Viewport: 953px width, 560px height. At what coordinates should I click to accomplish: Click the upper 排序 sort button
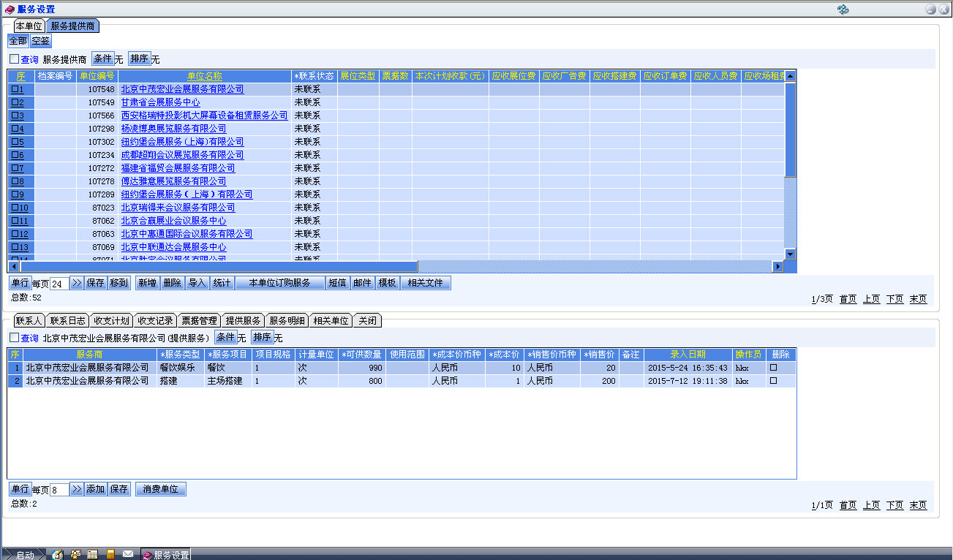(x=139, y=58)
